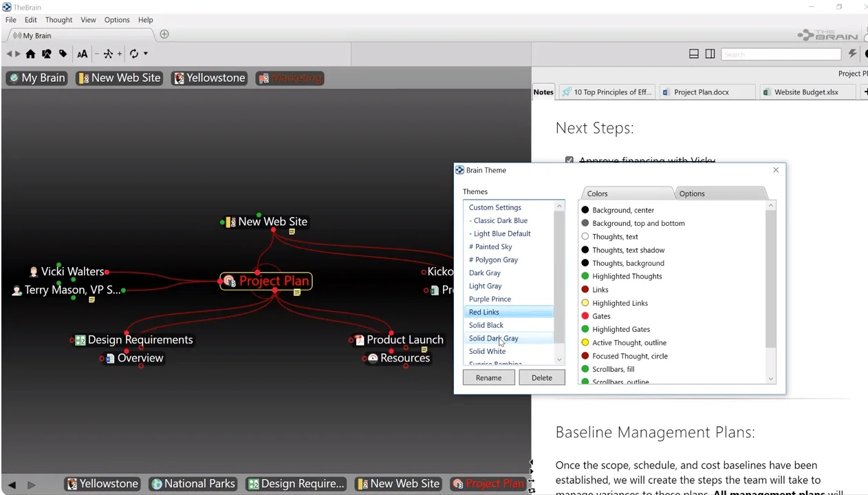Click the My Brain pin
Image resolution: width=868 pixels, height=495 pixels.
point(36,78)
